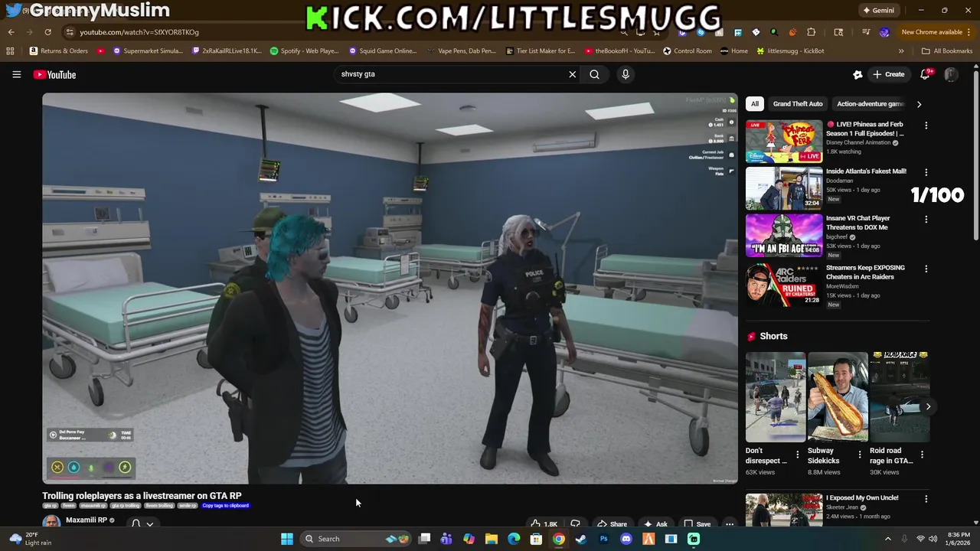Clear the search text with the X

(x=572, y=74)
